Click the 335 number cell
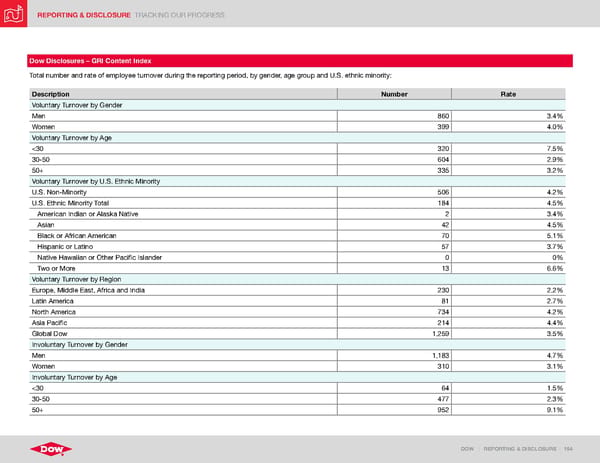This screenshot has width=600, height=463. [395, 171]
